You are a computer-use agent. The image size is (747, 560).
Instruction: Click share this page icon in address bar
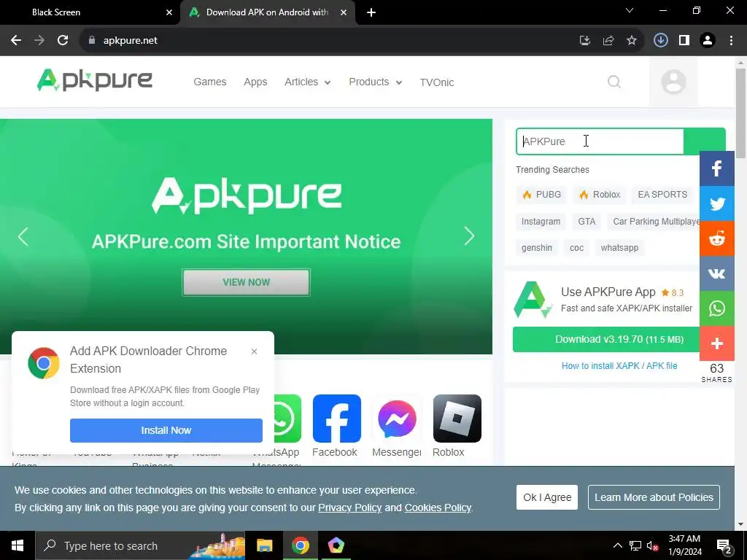point(608,41)
